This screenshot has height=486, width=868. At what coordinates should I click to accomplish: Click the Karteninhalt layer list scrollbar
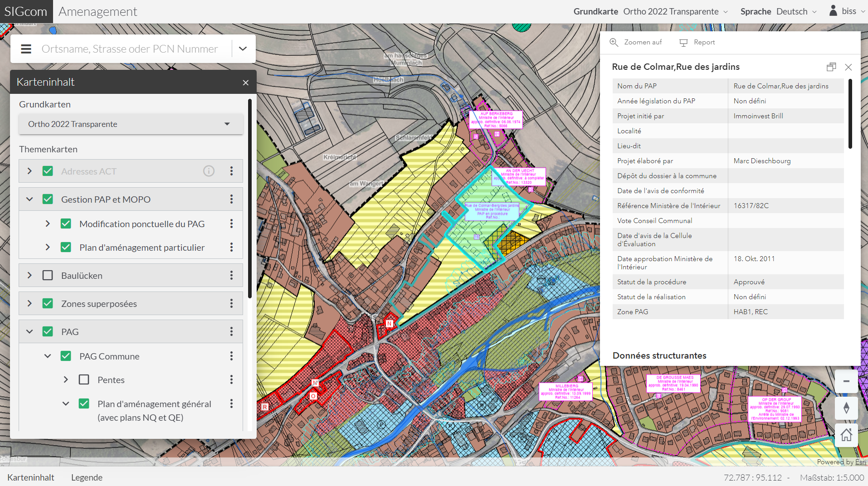point(250,198)
